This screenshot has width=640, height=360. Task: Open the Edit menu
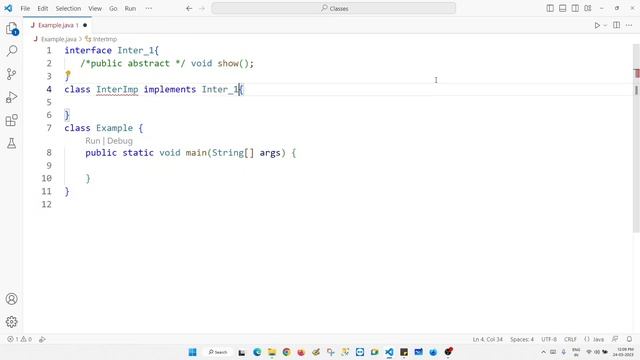click(42, 8)
